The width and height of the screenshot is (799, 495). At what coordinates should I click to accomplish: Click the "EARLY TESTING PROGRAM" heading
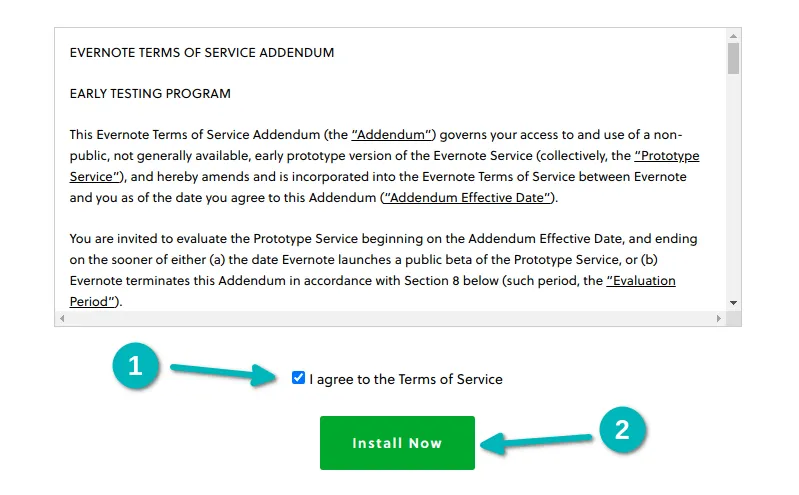pyautogui.click(x=150, y=94)
